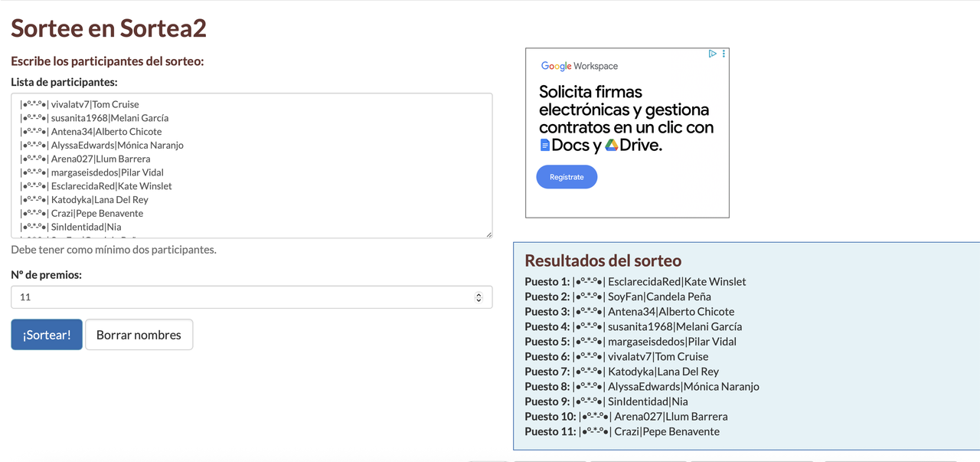Viewport: 980px width, 462px height.
Task: Click the Nº de premios label
Action: pyautogui.click(x=46, y=274)
